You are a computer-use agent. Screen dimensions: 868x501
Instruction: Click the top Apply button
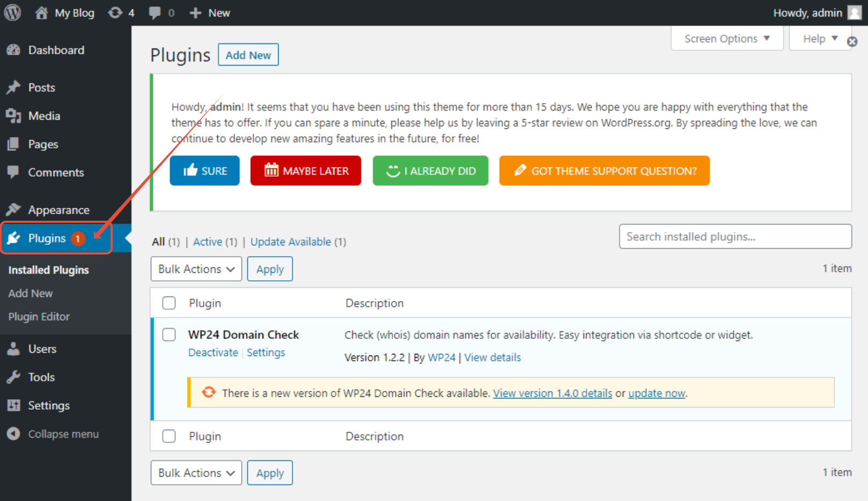click(x=270, y=269)
